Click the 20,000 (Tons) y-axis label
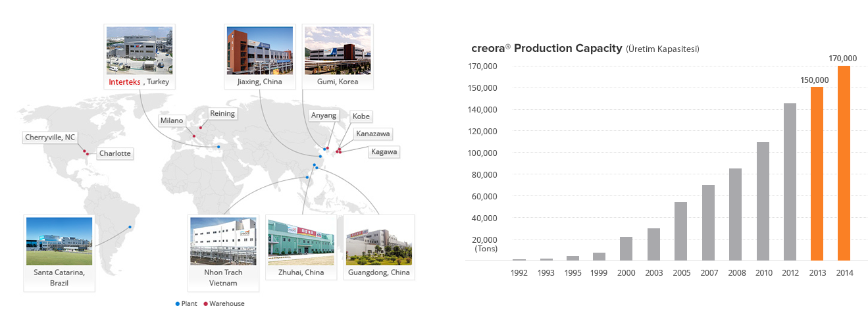Screen dimensions: 868x329 pyautogui.click(x=484, y=244)
